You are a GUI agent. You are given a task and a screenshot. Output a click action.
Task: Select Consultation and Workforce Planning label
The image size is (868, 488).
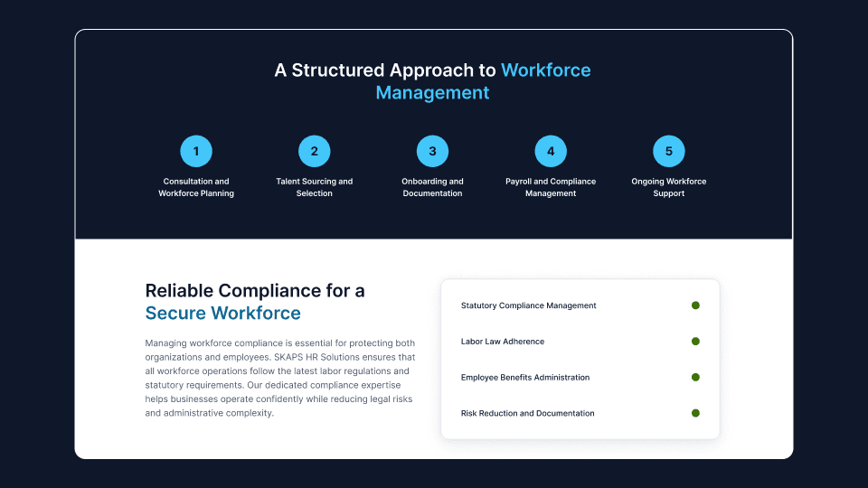196,187
